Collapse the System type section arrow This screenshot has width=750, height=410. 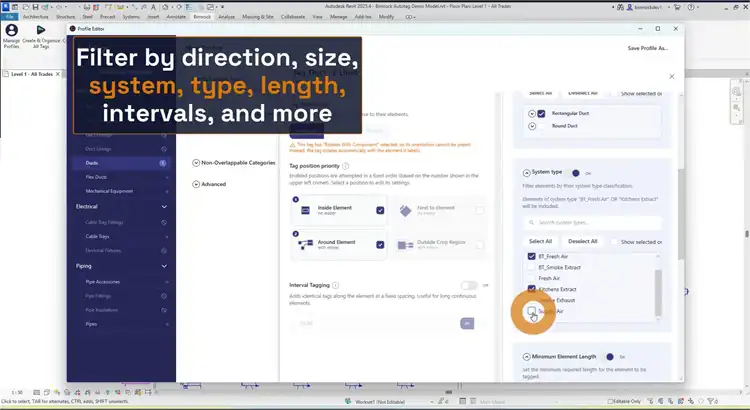click(x=527, y=173)
